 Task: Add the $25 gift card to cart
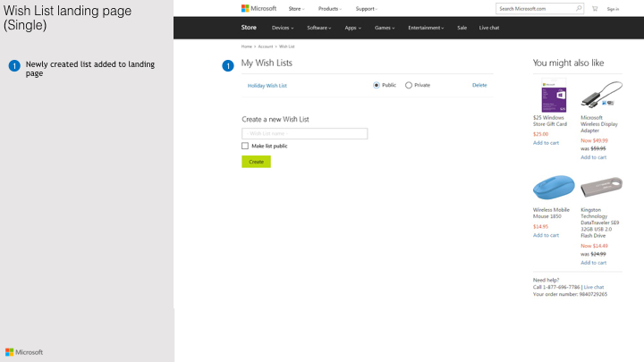[546, 143]
